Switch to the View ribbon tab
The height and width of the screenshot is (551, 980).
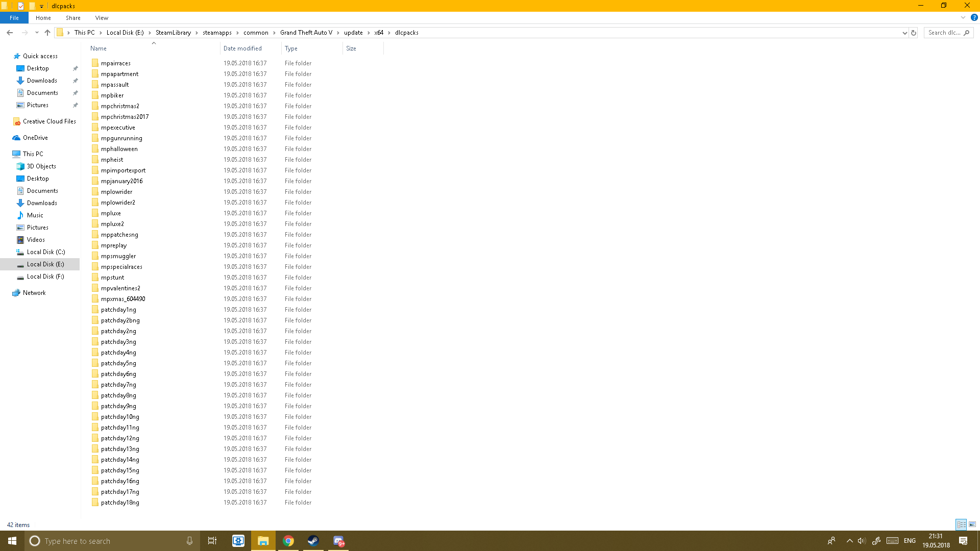tap(102, 18)
